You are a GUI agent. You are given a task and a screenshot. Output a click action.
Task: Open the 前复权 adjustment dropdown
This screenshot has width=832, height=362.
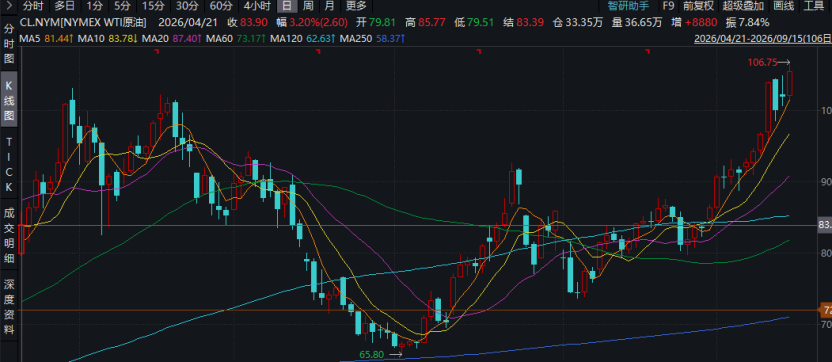699,6
